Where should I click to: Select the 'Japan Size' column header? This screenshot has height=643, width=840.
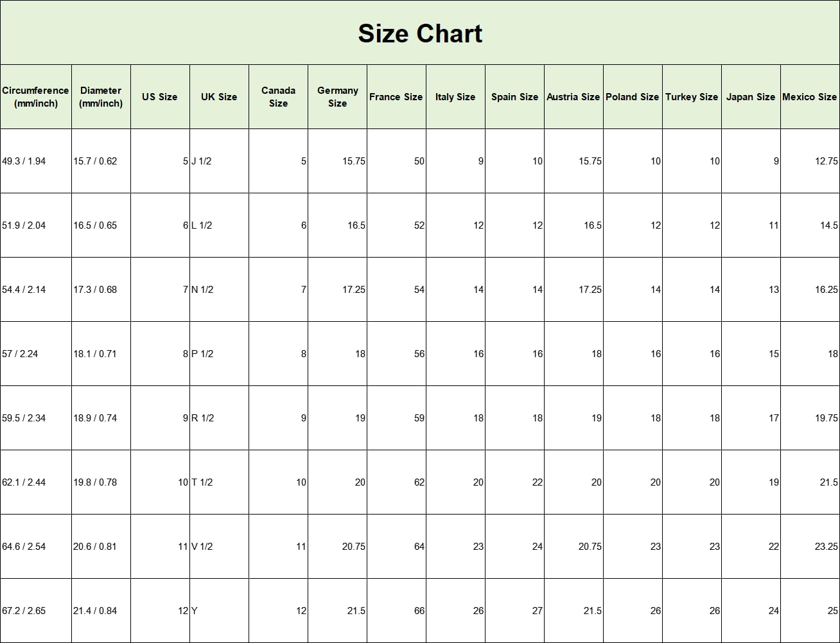751,97
